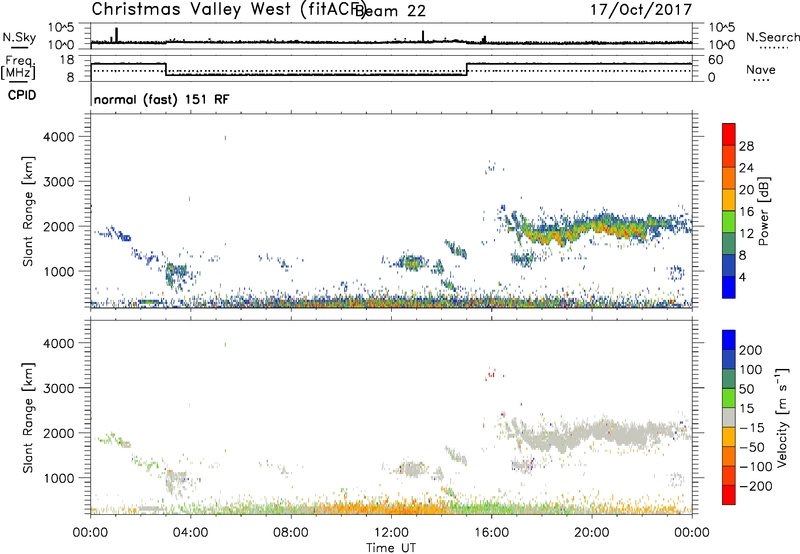Click the "Nave" legend label
This screenshot has height=554, width=800.
pos(760,69)
